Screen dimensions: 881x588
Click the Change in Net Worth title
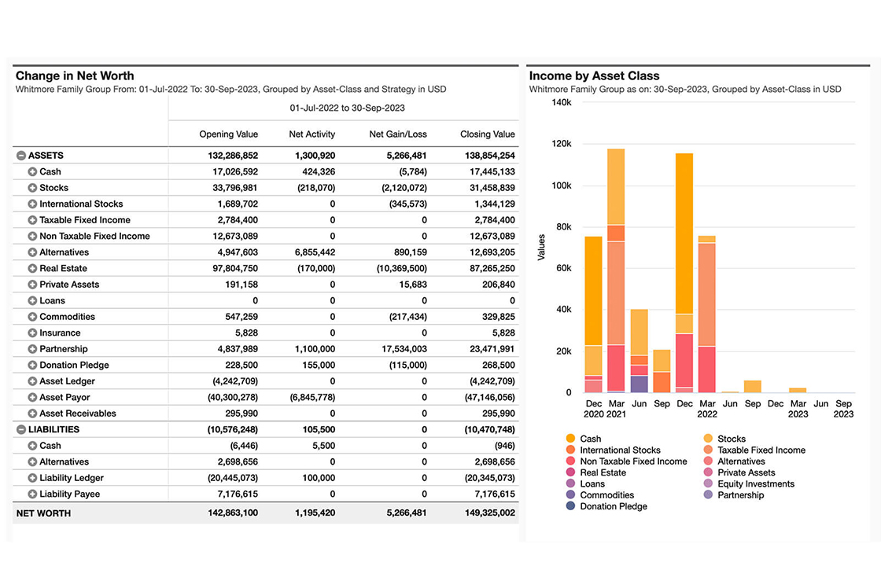[x=75, y=76]
